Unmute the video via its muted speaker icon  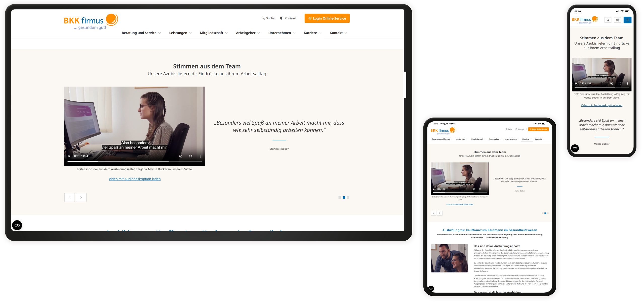click(180, 156)
